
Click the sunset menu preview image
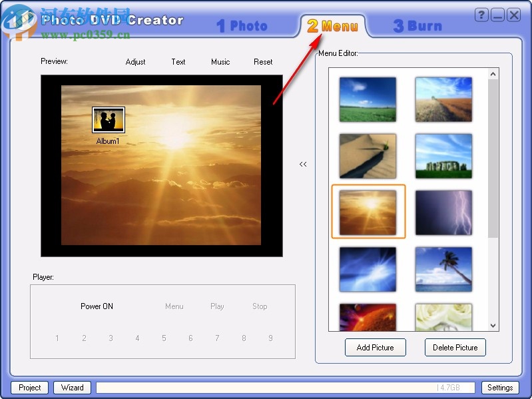pyautogui.click(x=161, y=165)
